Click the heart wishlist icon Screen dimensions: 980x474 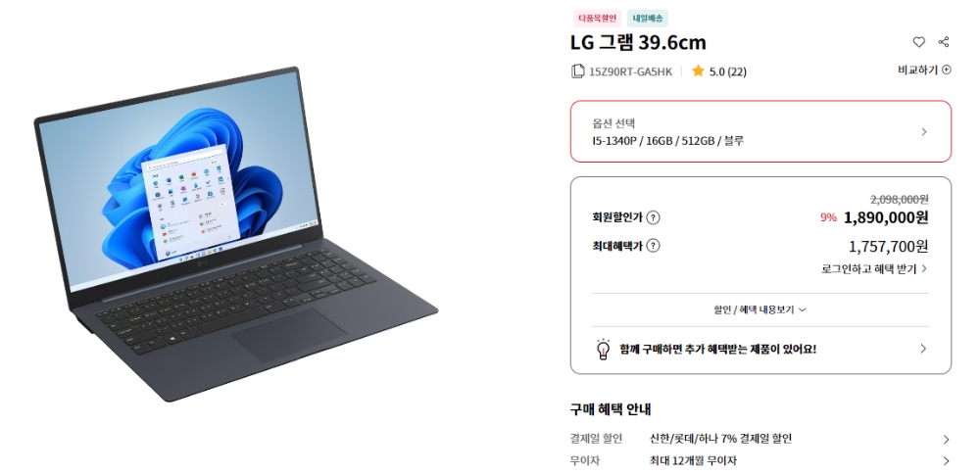pos(918,42)
